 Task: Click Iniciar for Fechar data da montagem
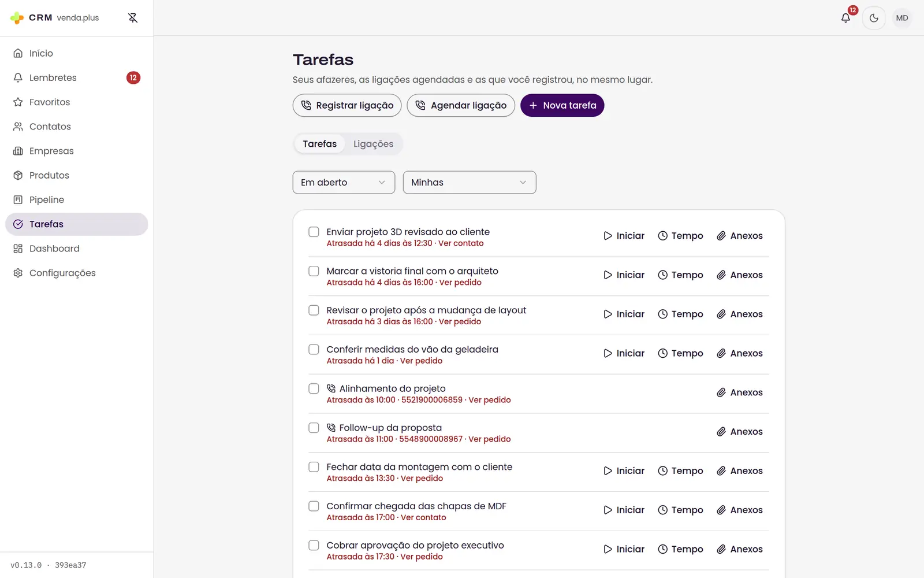pos(624,471)
